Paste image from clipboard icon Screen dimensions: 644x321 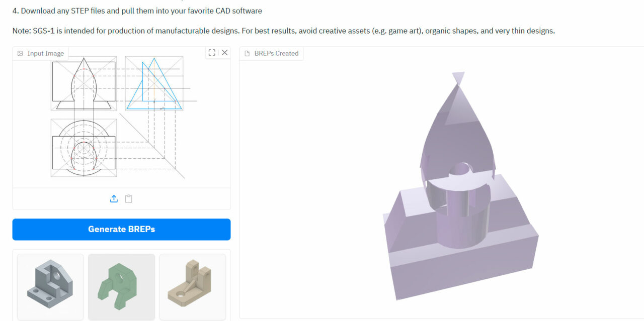pos(129,199)
